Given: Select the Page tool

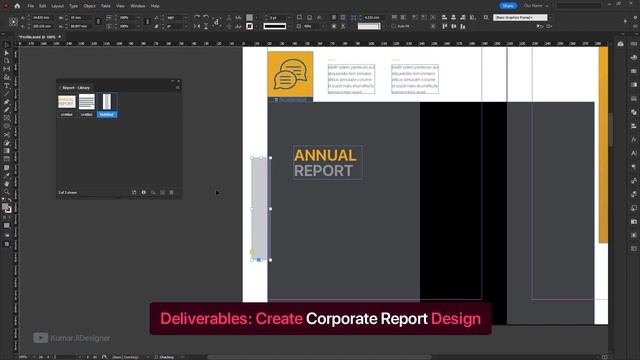Looking at the screenshot, I should 7,61.
